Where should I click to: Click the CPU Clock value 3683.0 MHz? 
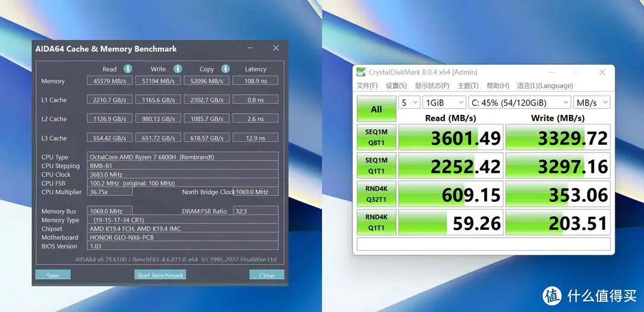coord(183,174)
